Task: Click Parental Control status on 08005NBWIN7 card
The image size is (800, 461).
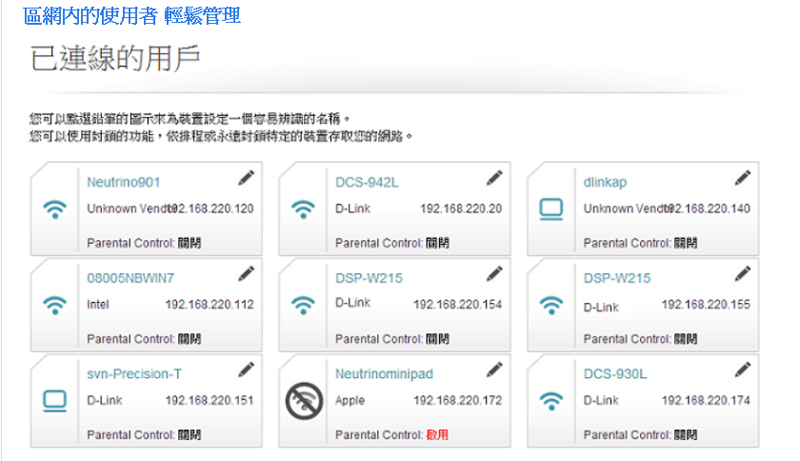Action: 189,339
